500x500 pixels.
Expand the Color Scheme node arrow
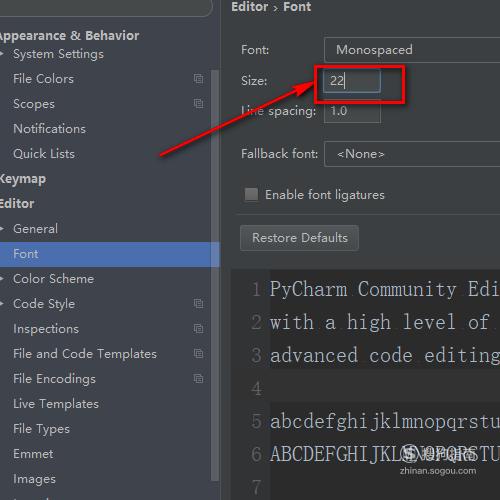2,279
